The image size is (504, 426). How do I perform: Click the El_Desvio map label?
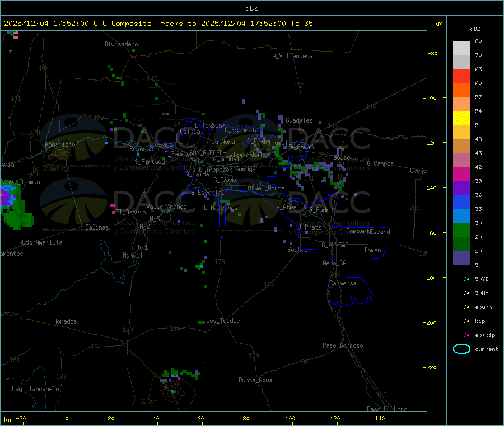point(130,212)
